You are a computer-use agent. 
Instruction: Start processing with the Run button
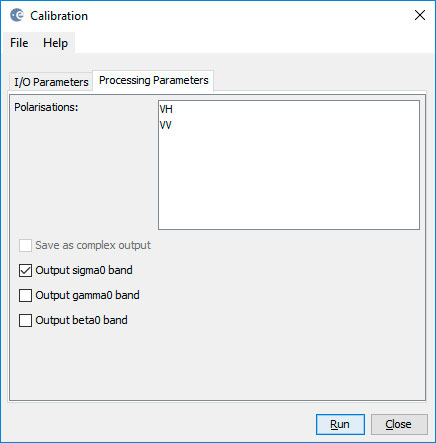pyautogui.click(x=340, y=424)
